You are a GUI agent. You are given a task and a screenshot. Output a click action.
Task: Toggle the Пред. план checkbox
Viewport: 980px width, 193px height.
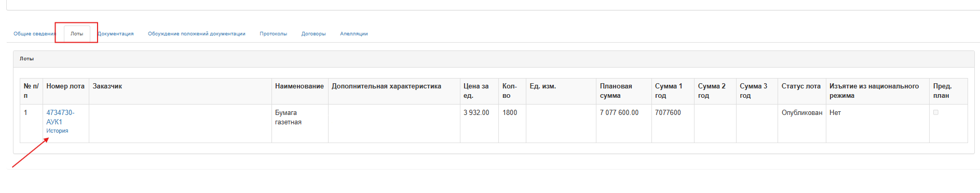coord(936,112)
